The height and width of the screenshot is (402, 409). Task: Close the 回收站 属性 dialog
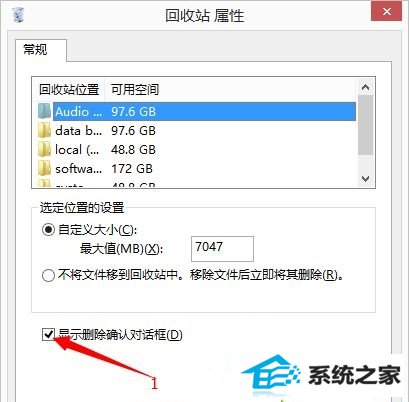[x=387, y=12]
